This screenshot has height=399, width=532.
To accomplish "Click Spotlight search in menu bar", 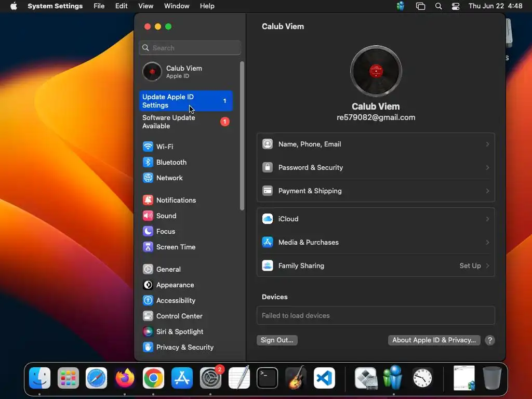I will click(x=438, y=6).
